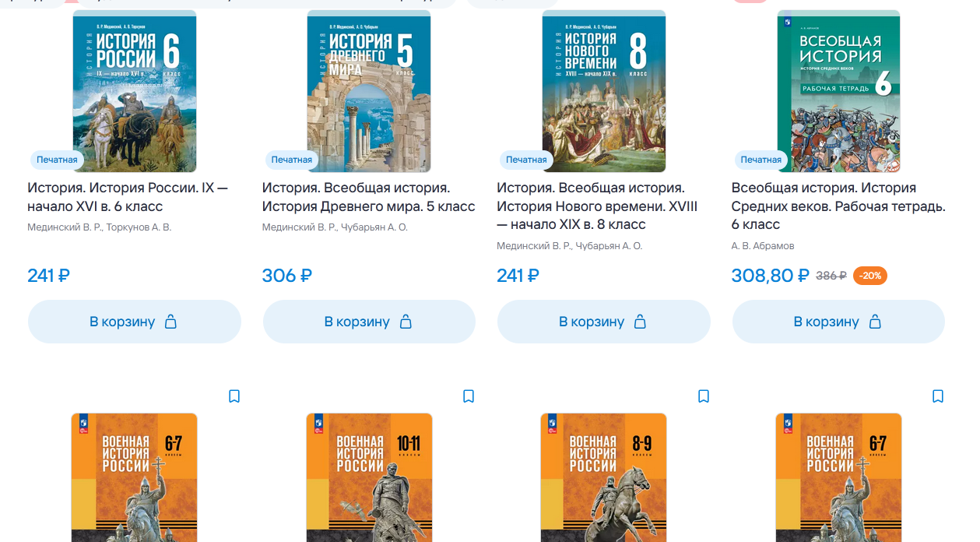Click Печатная tag on История Древнего мира
This screenshot has height=542, width=980.
(x=291, y=160)
